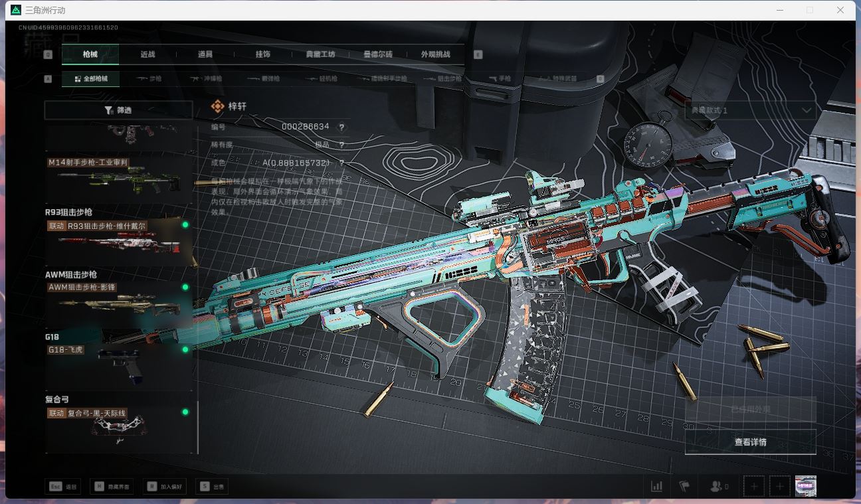The width and height of the screenshot is (861, 504).
Task: Click the player avatar thumbnail
Action: [805, 487]
